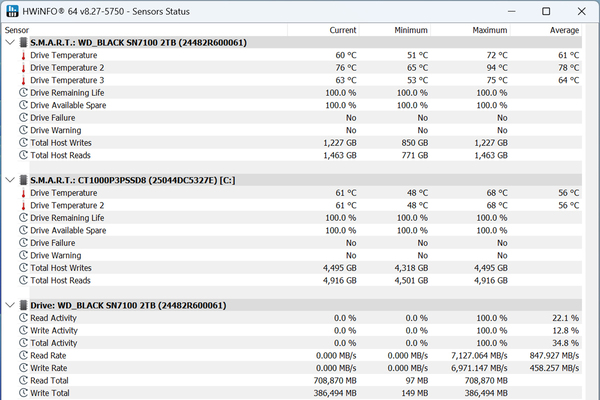Screen dimensions: 600x400
Task: Click the drive icon of Drive: WD_BLACK SN7100 2TB
Action: (23, 305)
